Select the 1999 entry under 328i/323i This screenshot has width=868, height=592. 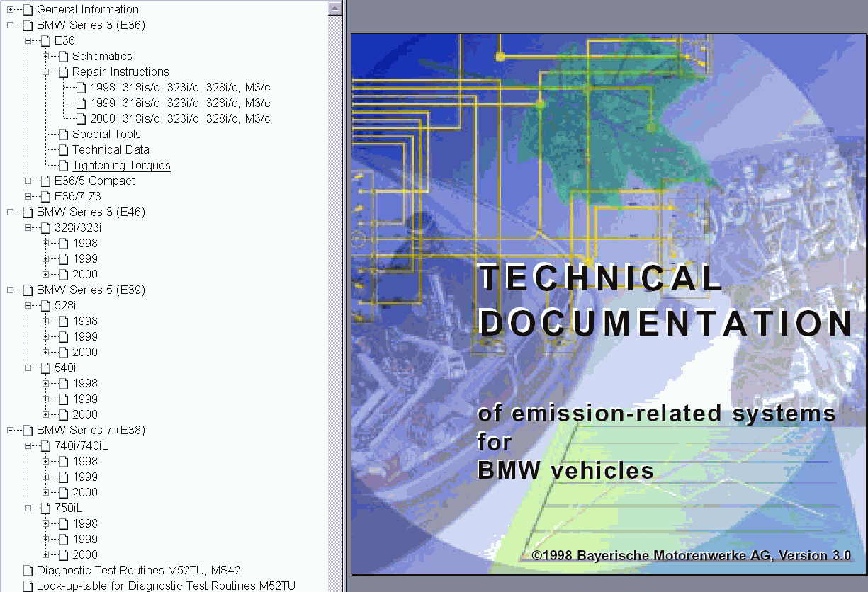point(85,259)
